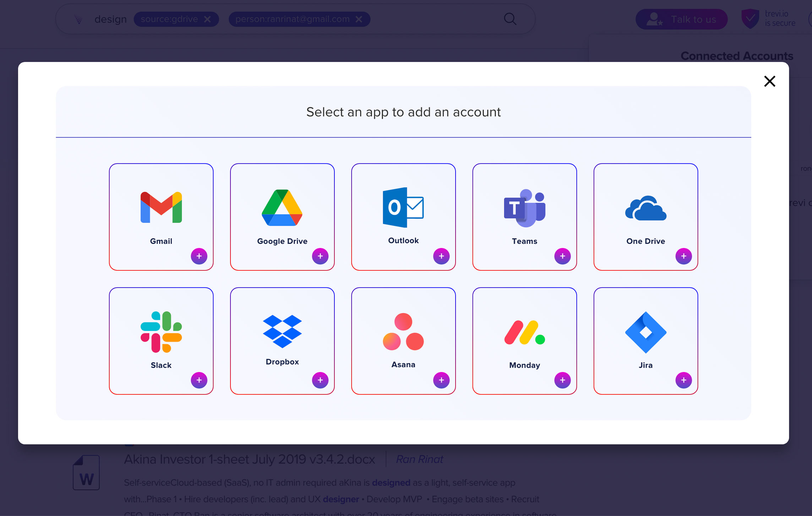The width and height of the screenshot is (812, 516).
Task: Click the Jira label text
Action: [645, 365]
